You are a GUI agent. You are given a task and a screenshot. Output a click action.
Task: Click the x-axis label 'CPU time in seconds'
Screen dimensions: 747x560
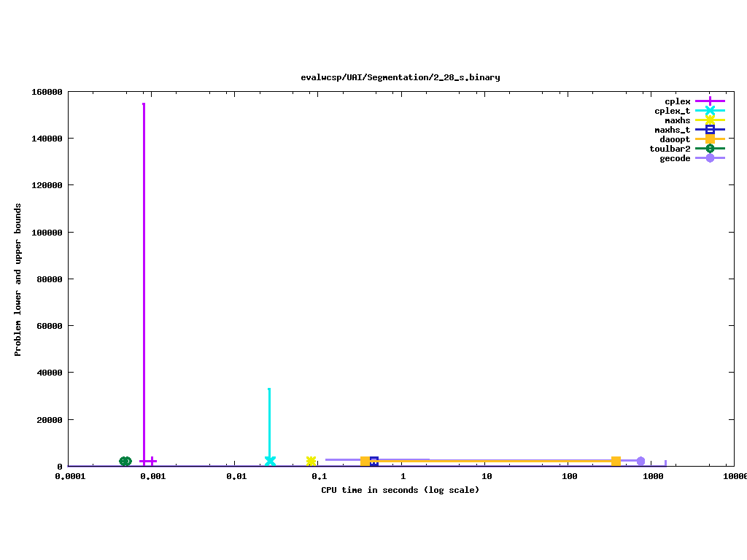400,490
